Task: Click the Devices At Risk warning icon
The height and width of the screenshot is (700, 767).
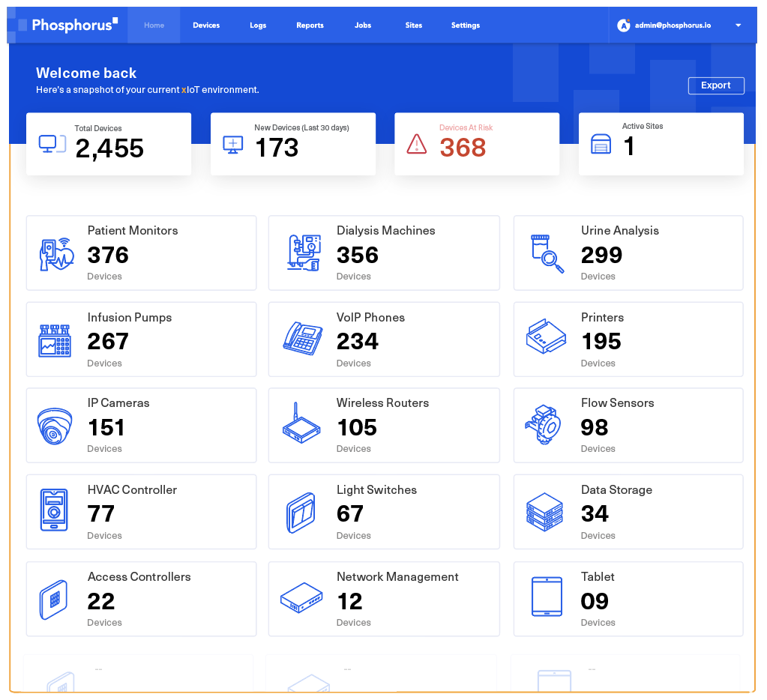Action: 416,144
